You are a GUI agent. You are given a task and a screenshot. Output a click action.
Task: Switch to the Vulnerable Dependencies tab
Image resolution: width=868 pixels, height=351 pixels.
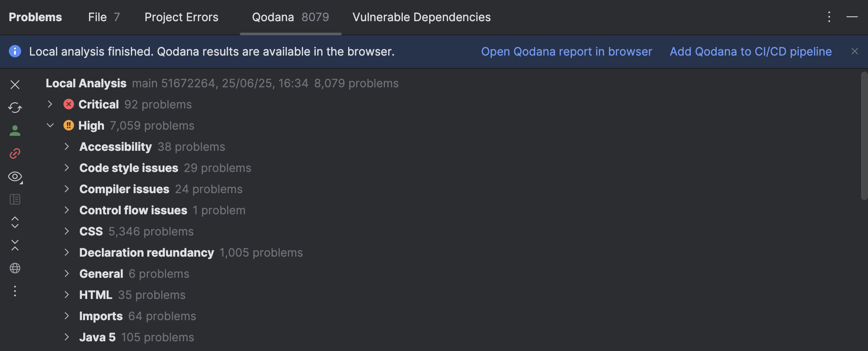pos(421,17)
